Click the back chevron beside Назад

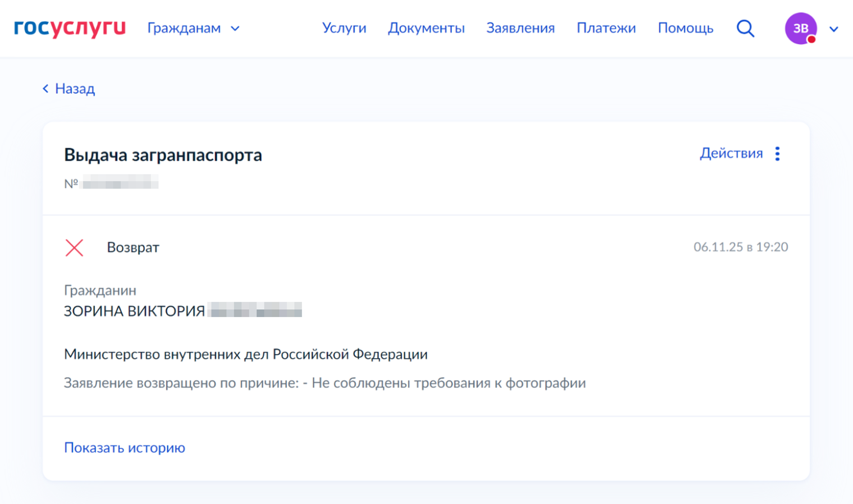pyautogui.click(x=45, y=89)
